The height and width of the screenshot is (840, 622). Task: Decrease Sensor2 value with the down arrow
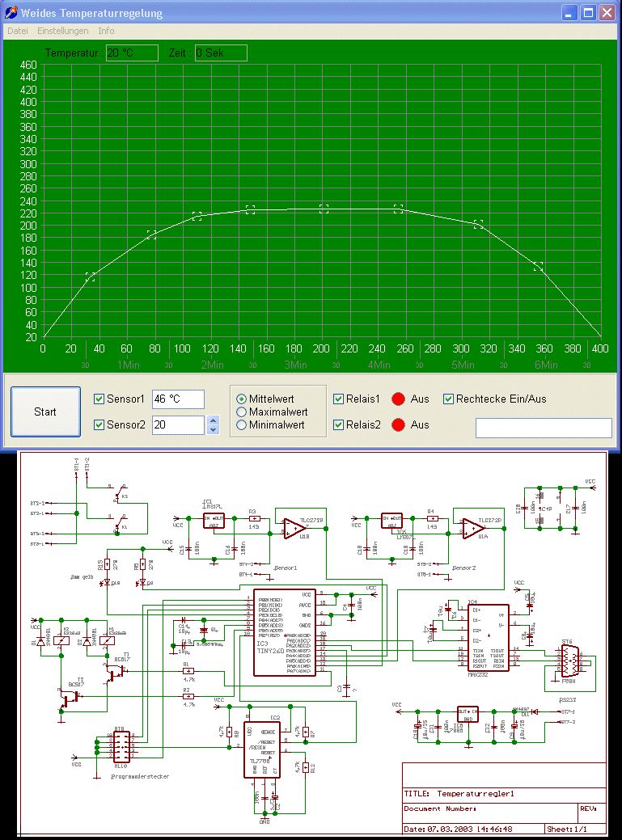[214, 429]
